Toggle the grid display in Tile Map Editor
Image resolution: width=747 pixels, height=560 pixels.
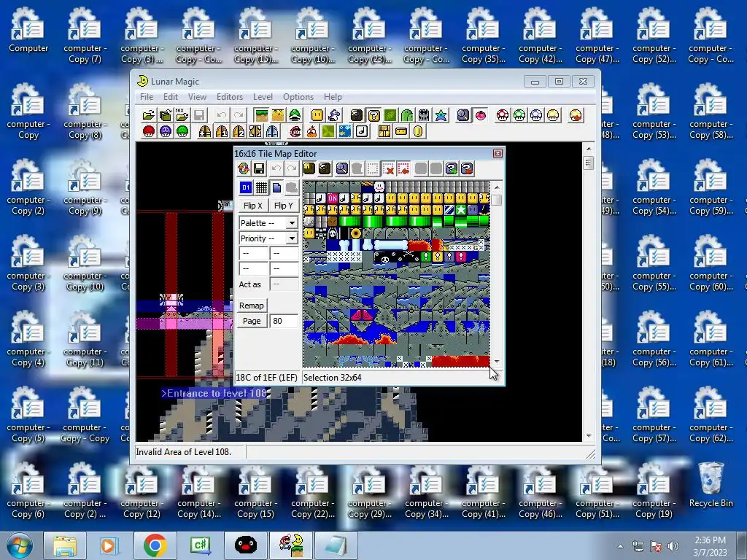point(261,187)
